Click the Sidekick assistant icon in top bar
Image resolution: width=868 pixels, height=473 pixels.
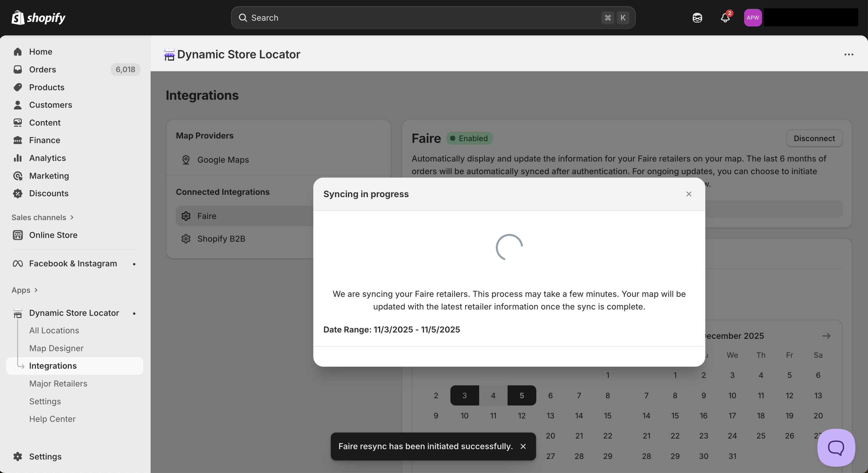[x=697, y=18]
